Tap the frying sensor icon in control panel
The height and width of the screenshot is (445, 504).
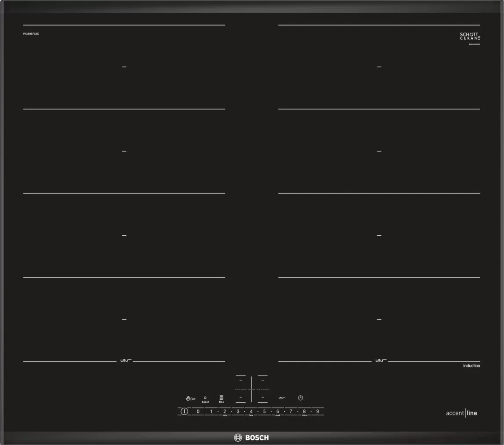click(282, 398)
